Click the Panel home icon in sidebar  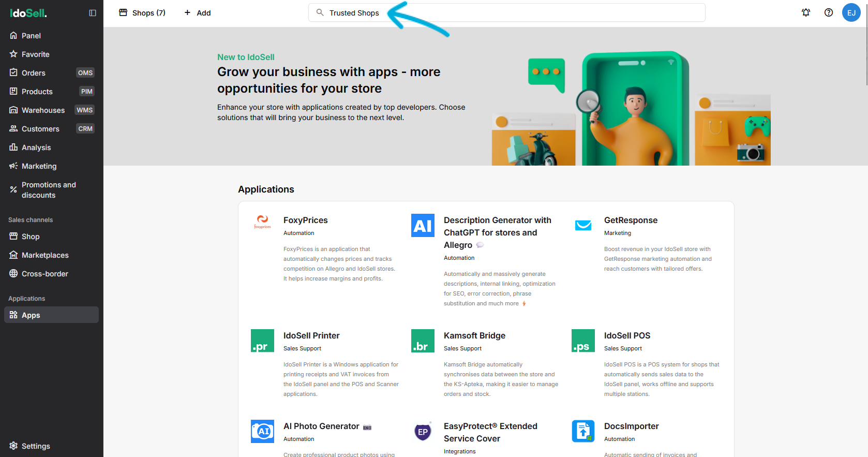13,35
